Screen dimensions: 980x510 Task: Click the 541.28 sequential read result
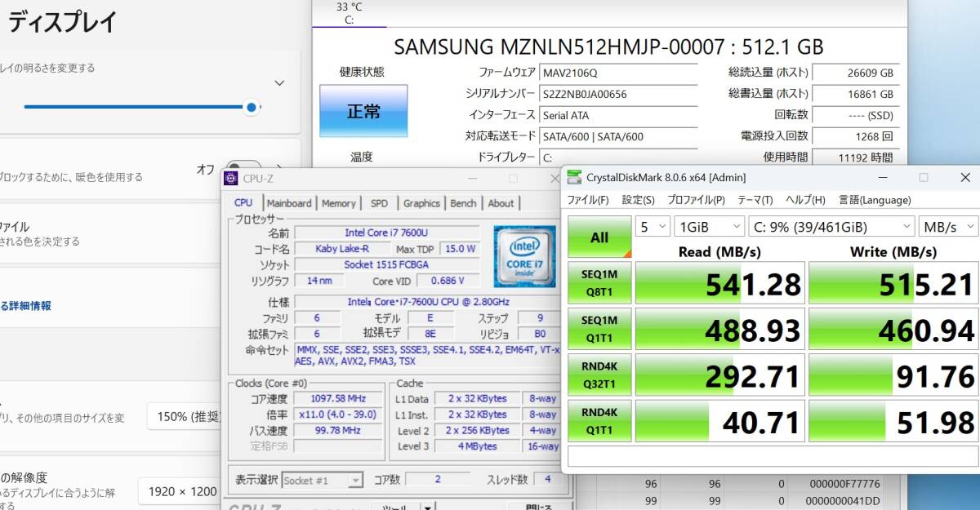[x=719, y=283]
